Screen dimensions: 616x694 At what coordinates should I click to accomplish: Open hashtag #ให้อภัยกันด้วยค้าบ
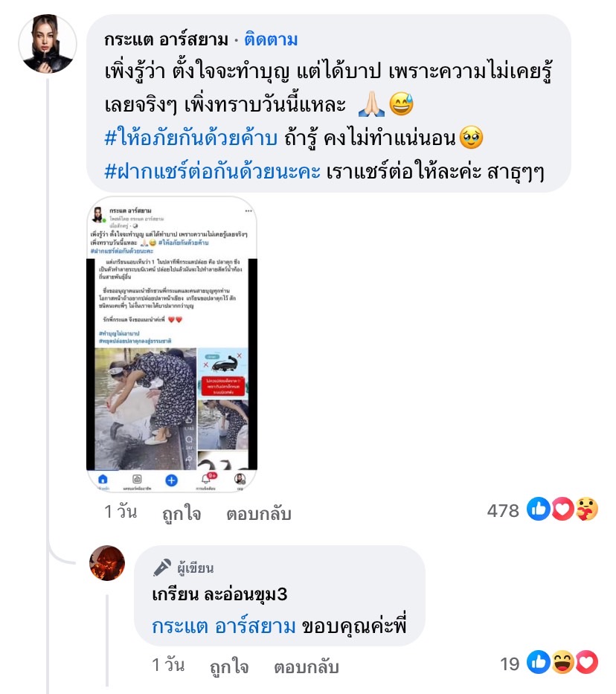coord(190,138)
